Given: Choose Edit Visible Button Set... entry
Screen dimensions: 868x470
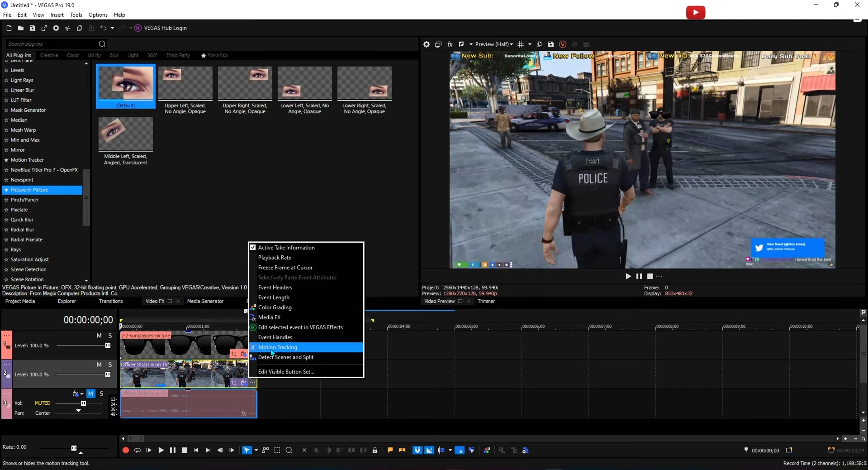Looking at the screenshot, I should pos(306,372).
